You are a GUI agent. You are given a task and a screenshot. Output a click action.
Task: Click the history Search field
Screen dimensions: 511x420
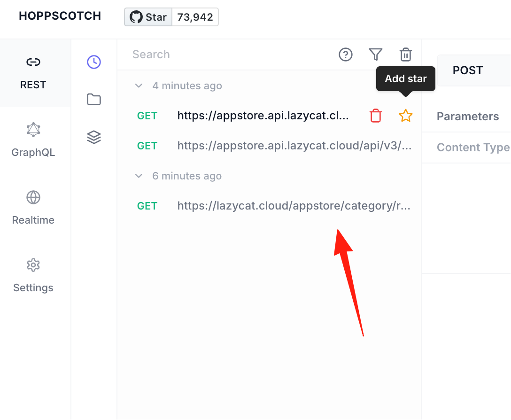pos(228,54)
